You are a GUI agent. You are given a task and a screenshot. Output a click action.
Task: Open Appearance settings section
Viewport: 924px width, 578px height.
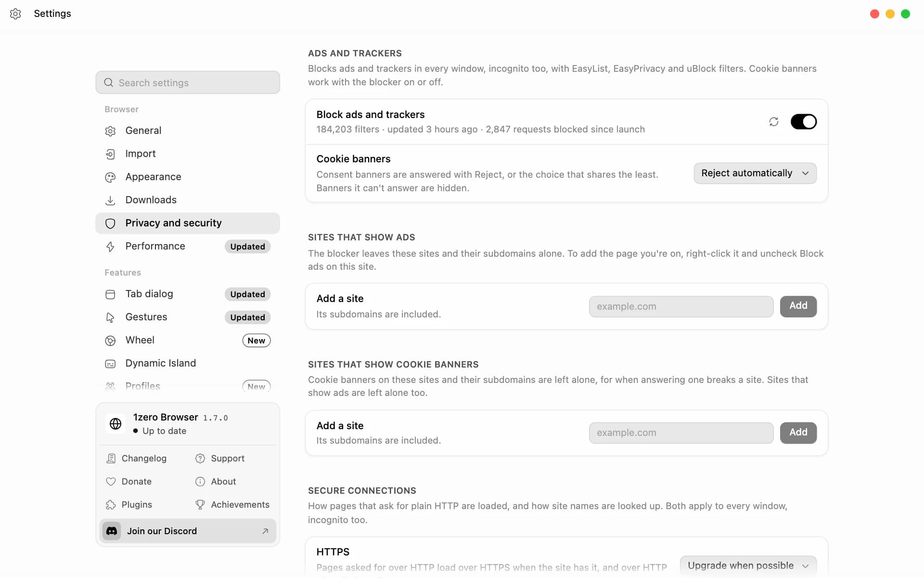point(188,177)
